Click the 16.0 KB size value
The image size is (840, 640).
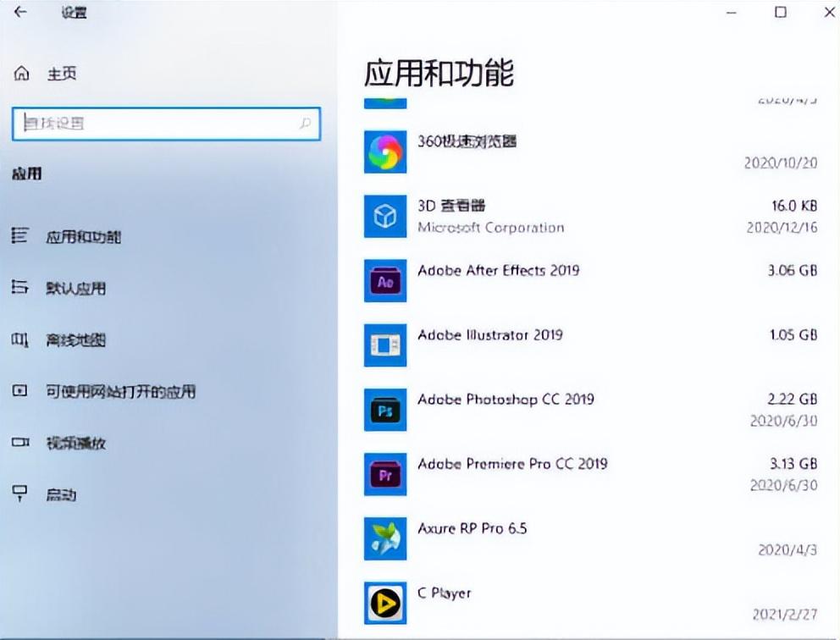coord(794,205)
